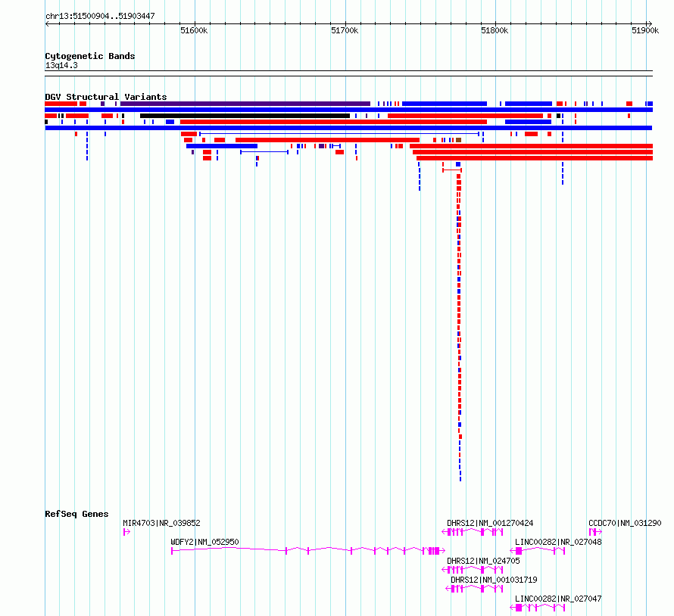This screenshot has width=674, height=616.
Task: Click the CCDC70 gene glyph
Action: click(x=595, y=532)
